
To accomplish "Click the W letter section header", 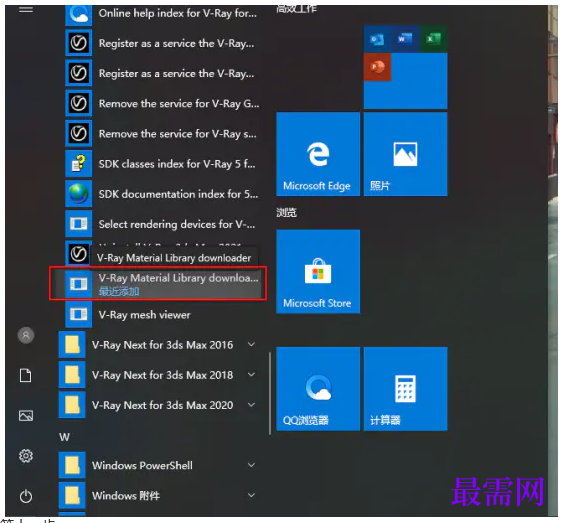I will 65,437.
